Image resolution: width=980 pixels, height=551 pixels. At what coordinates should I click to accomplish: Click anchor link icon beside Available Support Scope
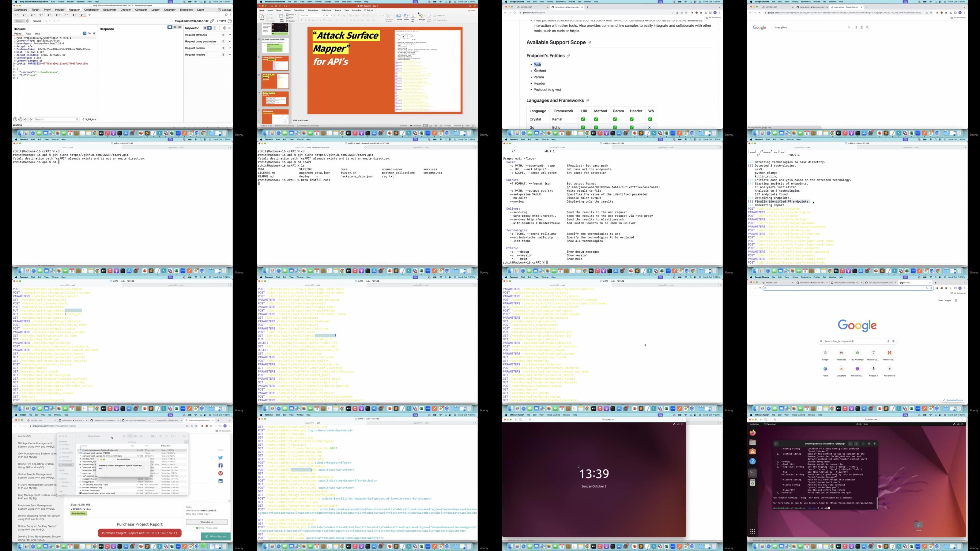(589, 43)
